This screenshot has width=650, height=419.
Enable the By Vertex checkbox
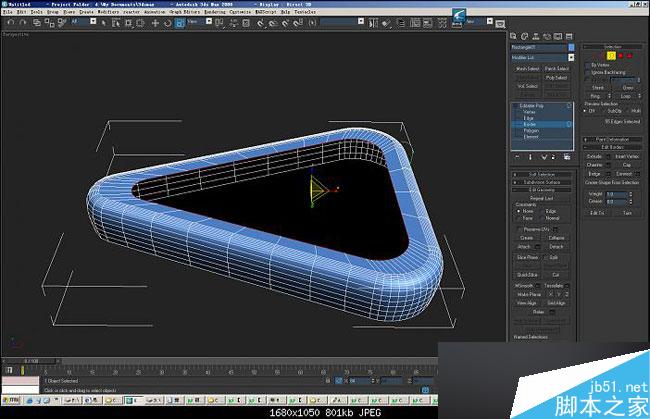(x=587, y=65)
